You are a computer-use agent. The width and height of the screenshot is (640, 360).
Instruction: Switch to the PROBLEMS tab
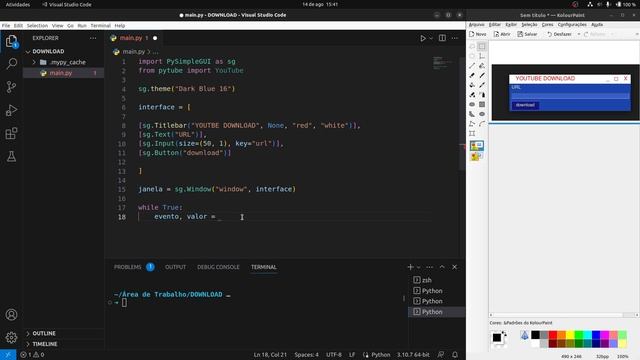click(128, 267)
